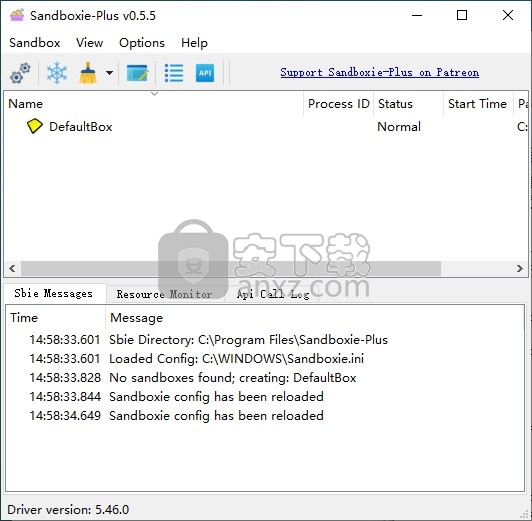Click the Normal status cell of DefaultBox
532x521 pixels.
[x=399, y=127]
